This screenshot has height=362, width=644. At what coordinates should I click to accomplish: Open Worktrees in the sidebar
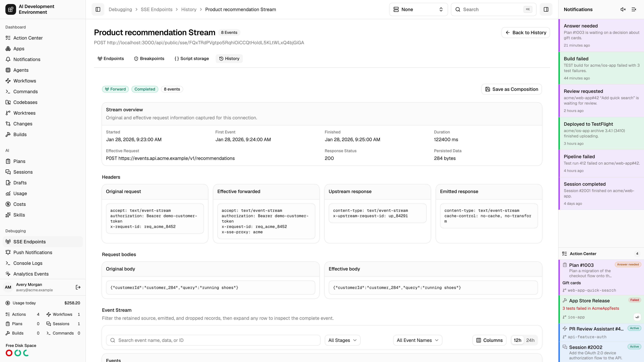coord(43,113)
